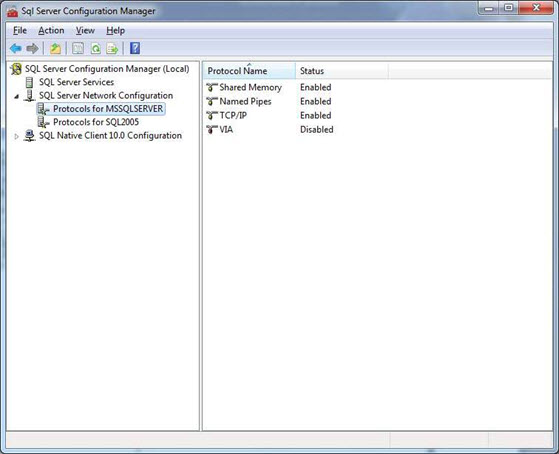Screen dimensions: 559x454
Task: Click the Refresh toolbar icon
Action: [x=96, y=48]
